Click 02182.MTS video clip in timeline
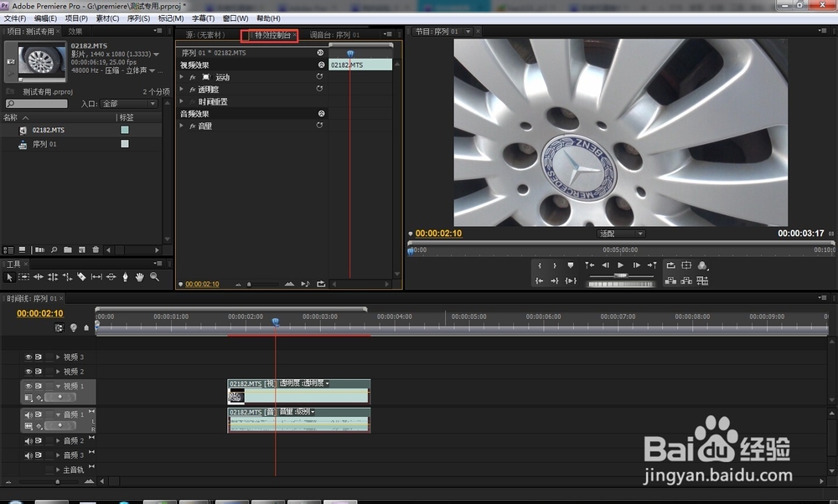 tap(299, 391)
